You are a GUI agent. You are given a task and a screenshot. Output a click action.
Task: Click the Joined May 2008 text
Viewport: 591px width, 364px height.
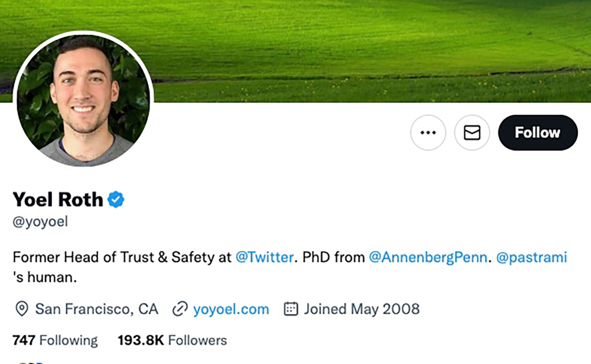pos(362,309)
